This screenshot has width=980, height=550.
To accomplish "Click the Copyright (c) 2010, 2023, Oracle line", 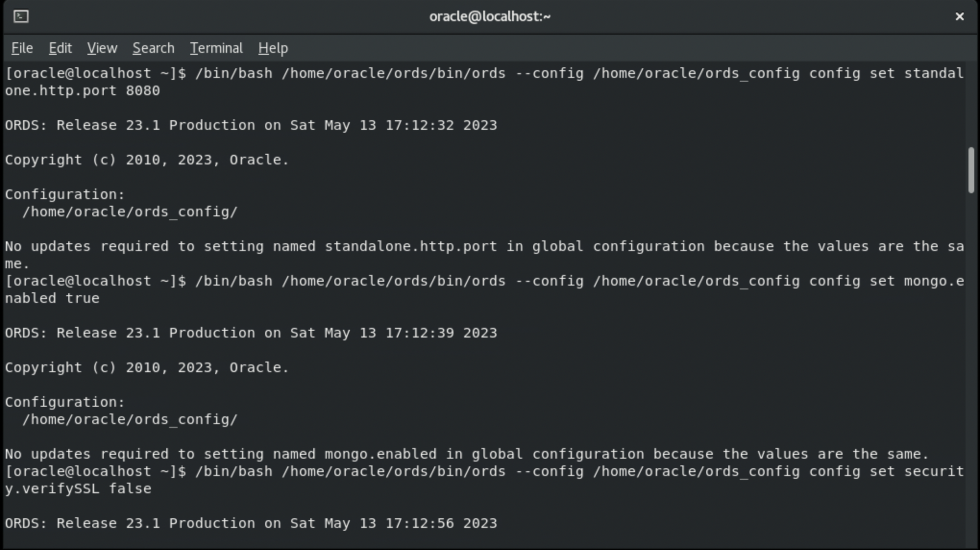I will [x=147, y=159].
